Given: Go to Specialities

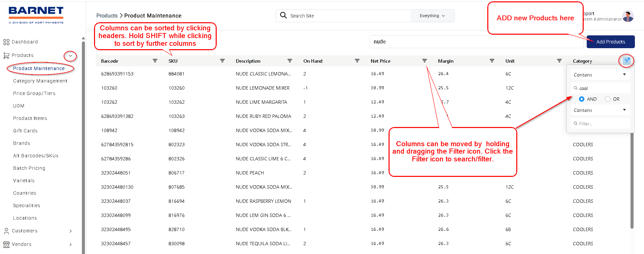Looking at the screenshot, I should 27,205.
